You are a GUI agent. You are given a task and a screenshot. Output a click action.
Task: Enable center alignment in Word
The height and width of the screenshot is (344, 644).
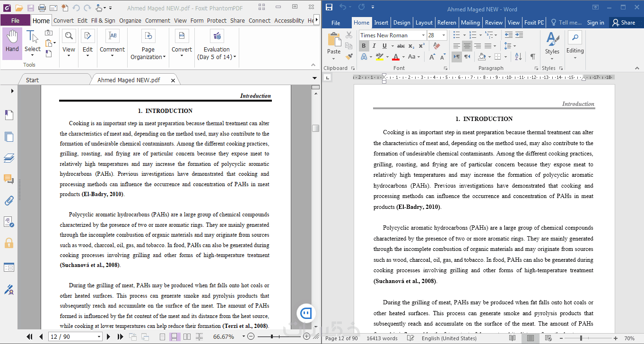467,46
